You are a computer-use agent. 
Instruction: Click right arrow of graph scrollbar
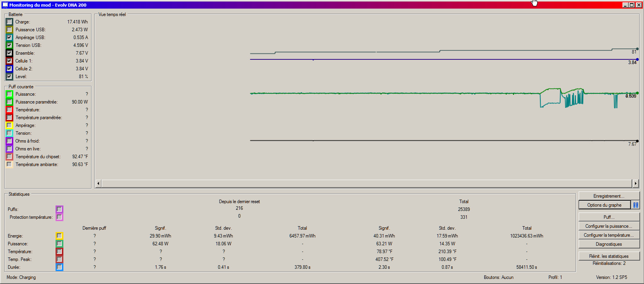635,183
